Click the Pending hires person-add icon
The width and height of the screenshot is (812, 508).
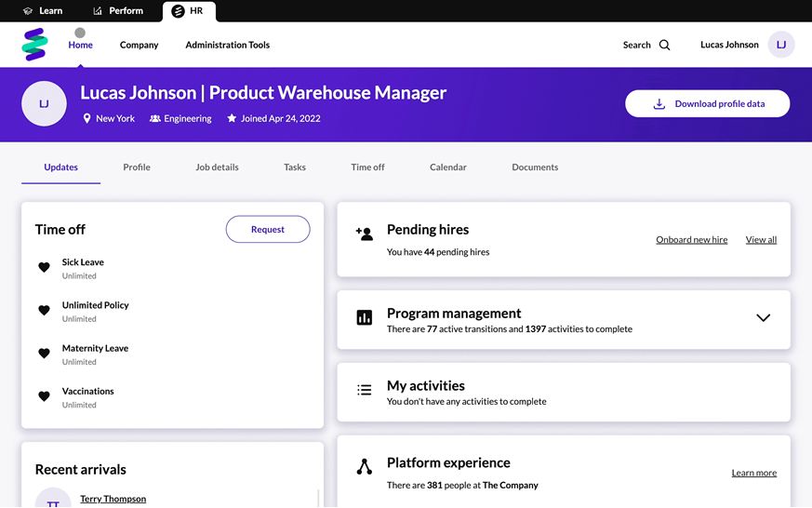click(365, 234)
